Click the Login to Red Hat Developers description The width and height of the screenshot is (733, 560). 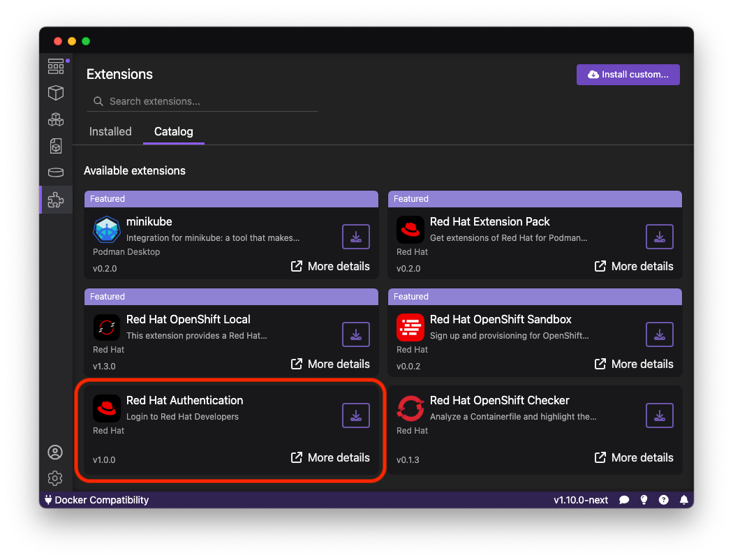click(x=182, y=416)
